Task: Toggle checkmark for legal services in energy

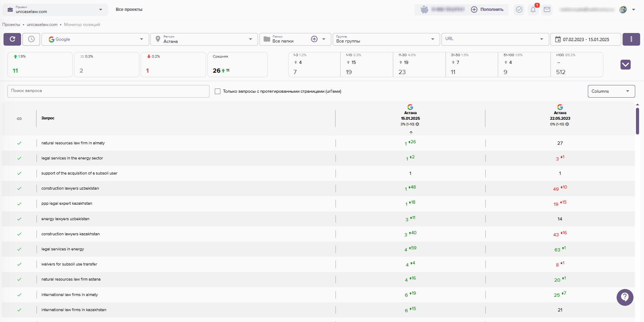Action: (19, 249)
